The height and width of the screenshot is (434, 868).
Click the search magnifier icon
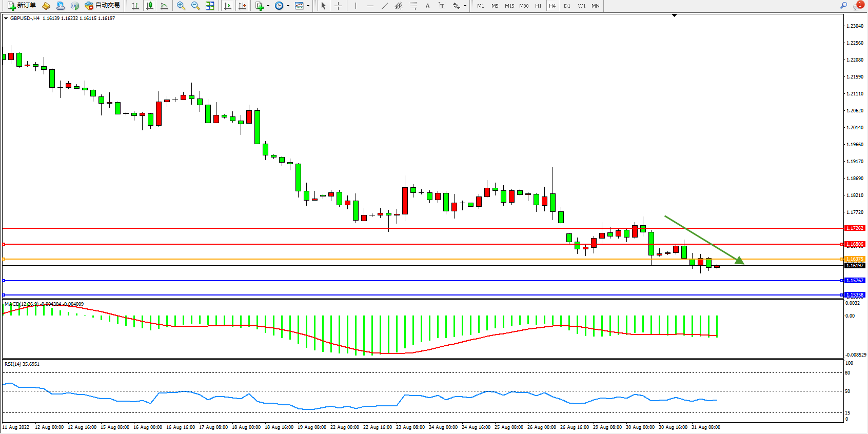coord(843,6)
